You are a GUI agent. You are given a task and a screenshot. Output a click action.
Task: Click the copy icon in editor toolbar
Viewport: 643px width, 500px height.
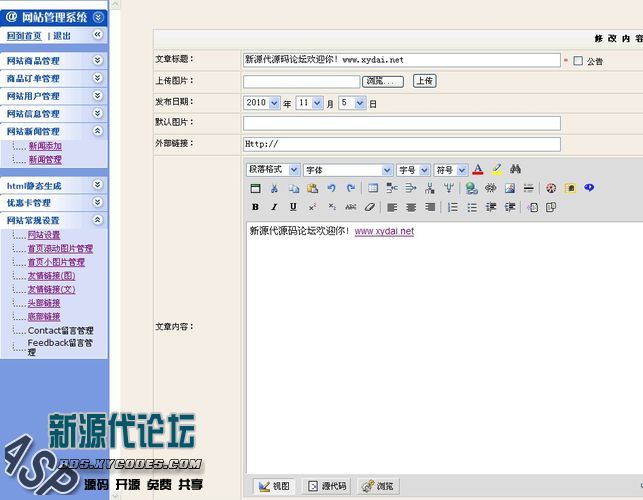(294, 188)
